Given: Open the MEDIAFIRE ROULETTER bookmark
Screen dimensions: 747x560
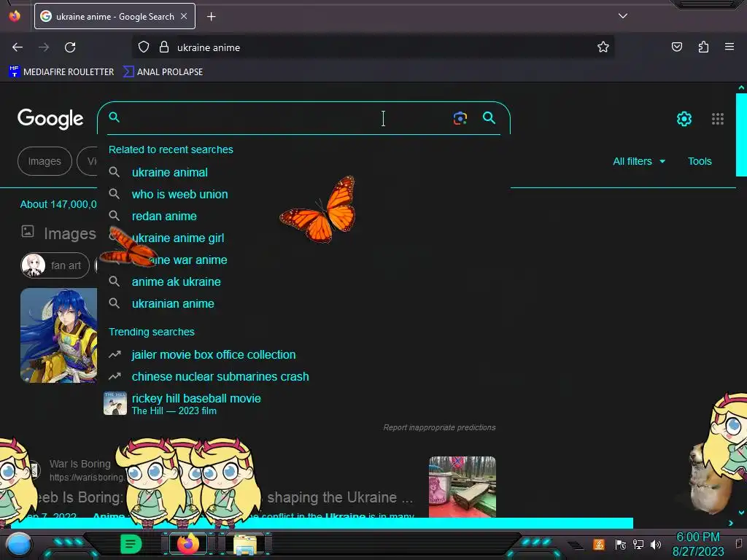Looking at the screenshot, I should pos(61,72).
